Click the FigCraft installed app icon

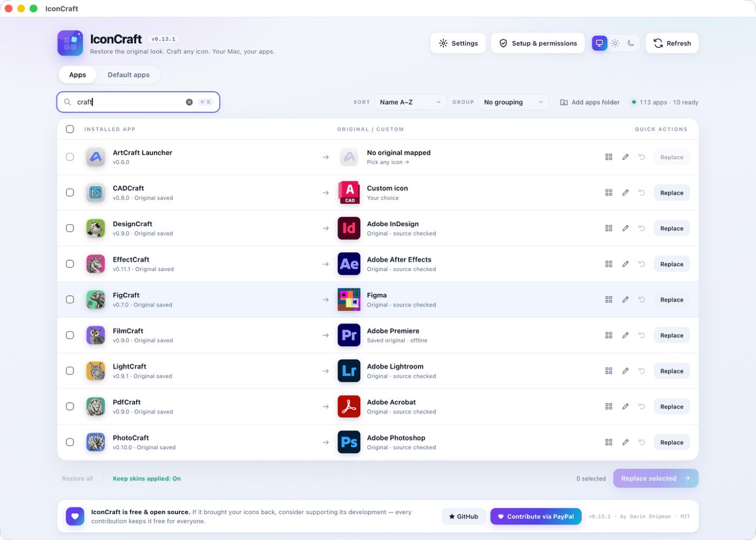(x=96, y=300)
